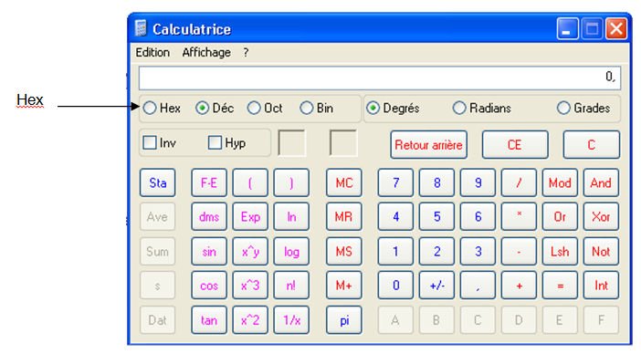
Task: Click the Lsh left shift button
Action: point(560,251)
